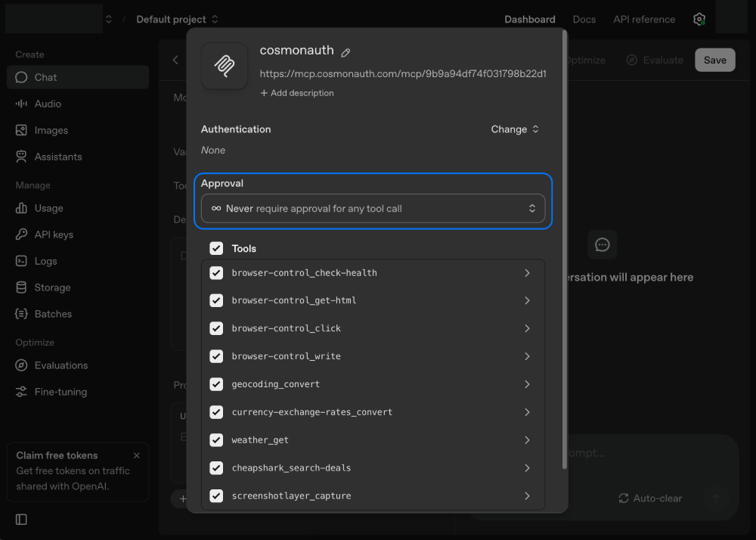The height and width of the screenshot is (540, 756).
Task: Click the Save button
Action: click(715, 60)
